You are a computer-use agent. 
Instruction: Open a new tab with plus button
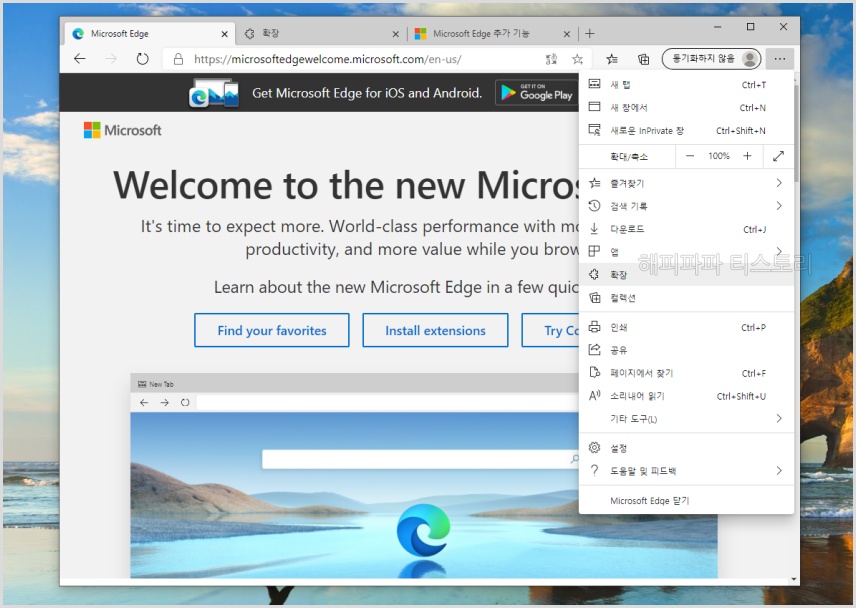[x=590, y=34]
